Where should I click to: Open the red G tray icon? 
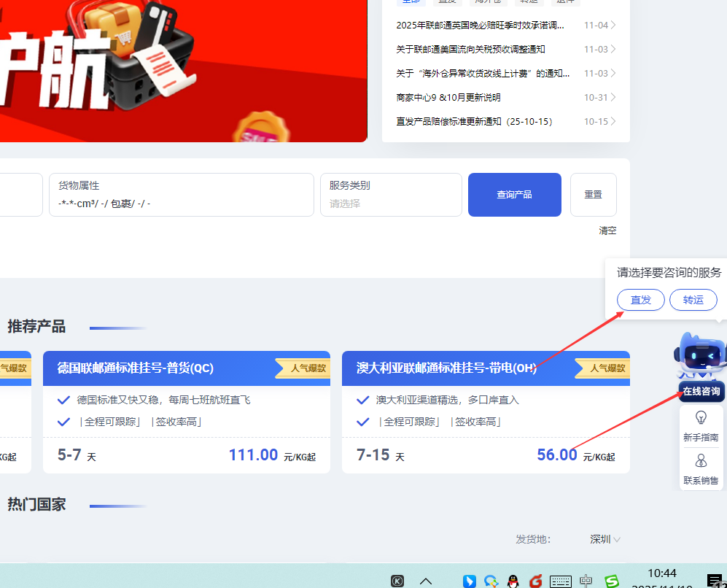pos(536,581)
